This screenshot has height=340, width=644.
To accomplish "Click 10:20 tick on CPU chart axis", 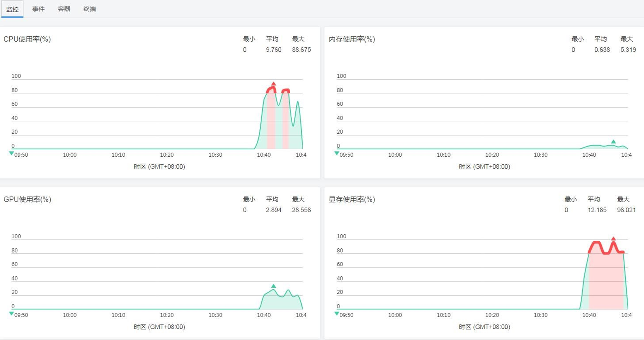I will (x=167, y=155).
